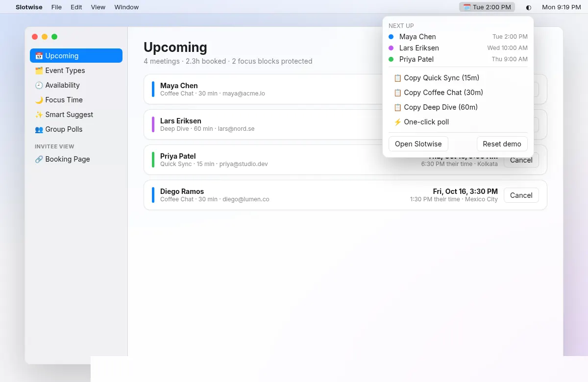Click maya@acme.io details line

[213, 94]
